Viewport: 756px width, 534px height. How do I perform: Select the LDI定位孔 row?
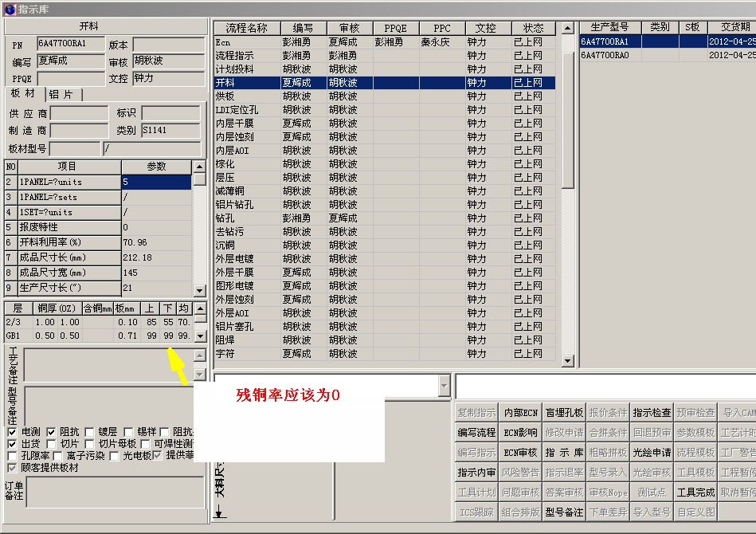385,110
